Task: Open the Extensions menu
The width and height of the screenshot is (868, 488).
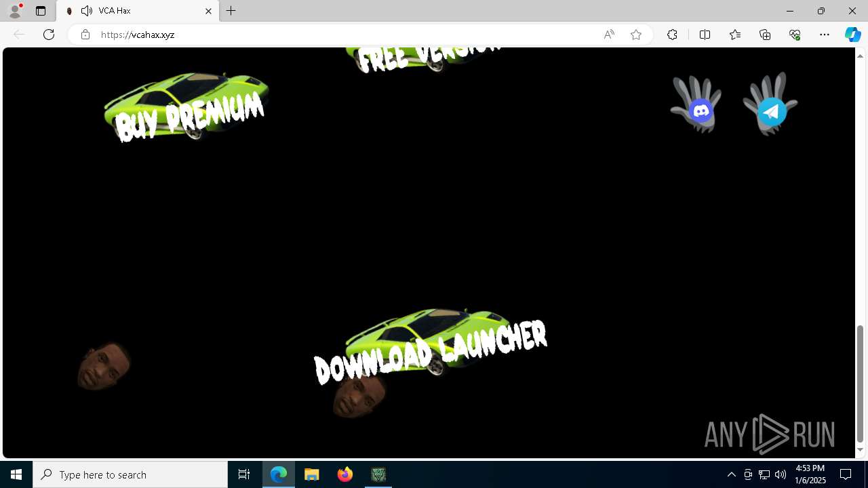Action: point(672,35)
